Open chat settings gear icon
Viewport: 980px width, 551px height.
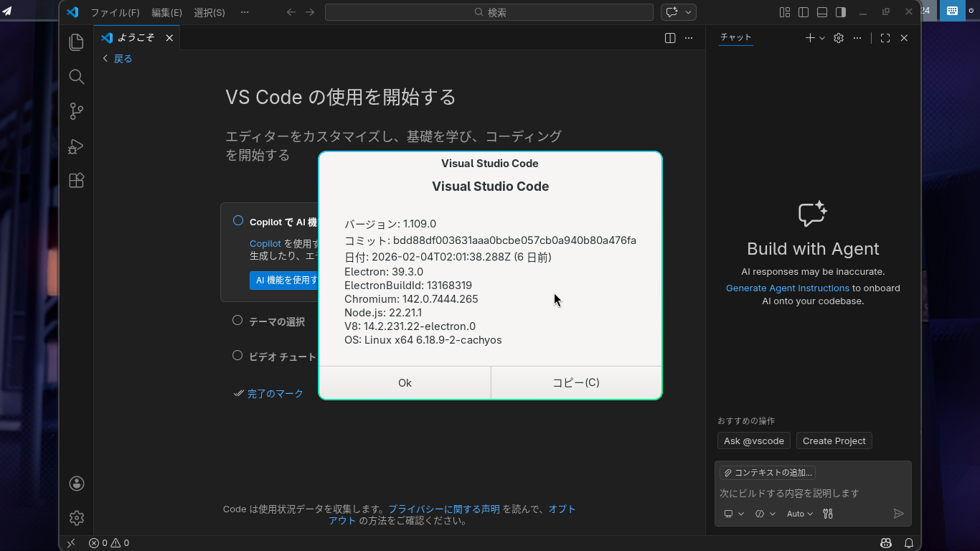(x=839, y=38)
